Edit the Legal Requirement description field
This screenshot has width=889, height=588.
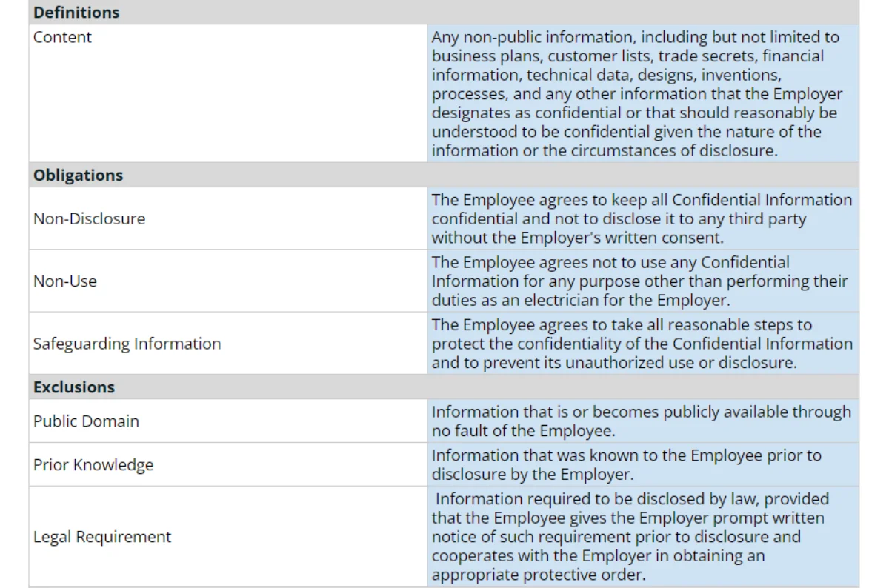coord(642,537)
